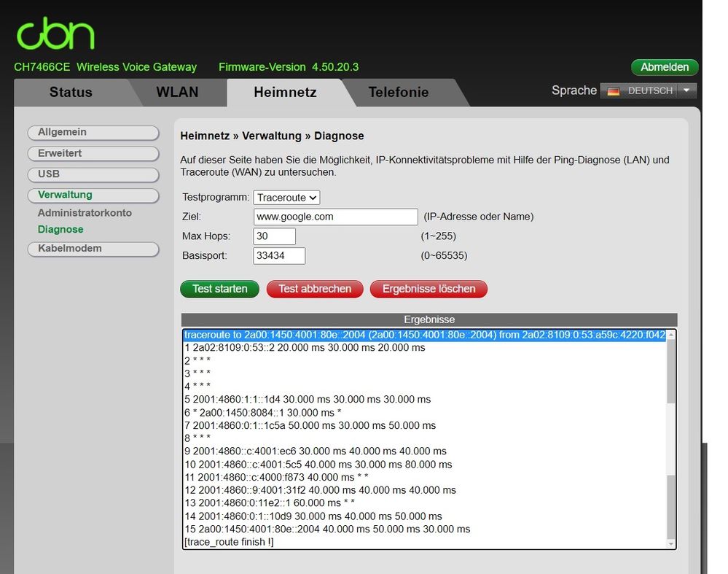The image size is (728, 574).
Task: Abort via Test abbrechen button
Action: click(315, 289)
